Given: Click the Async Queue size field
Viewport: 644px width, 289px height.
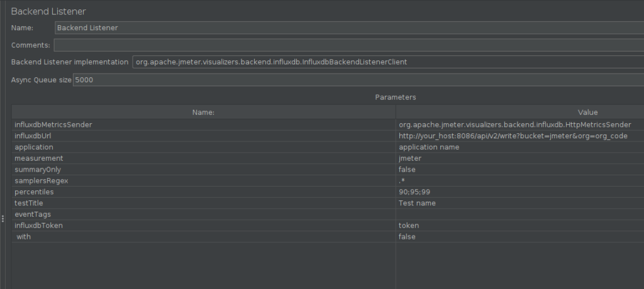Looking at the screenshot, I should 358,80.
